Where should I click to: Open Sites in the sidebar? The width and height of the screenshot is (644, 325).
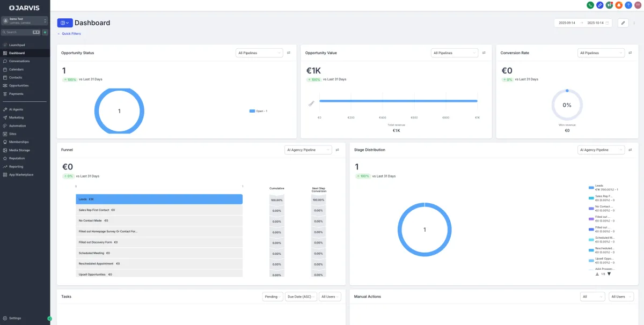(25, 134)
